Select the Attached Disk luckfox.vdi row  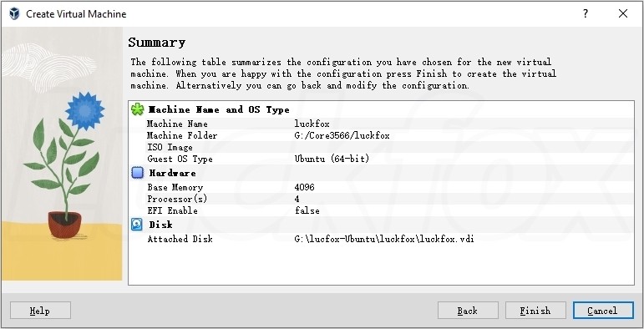(381, 239)
